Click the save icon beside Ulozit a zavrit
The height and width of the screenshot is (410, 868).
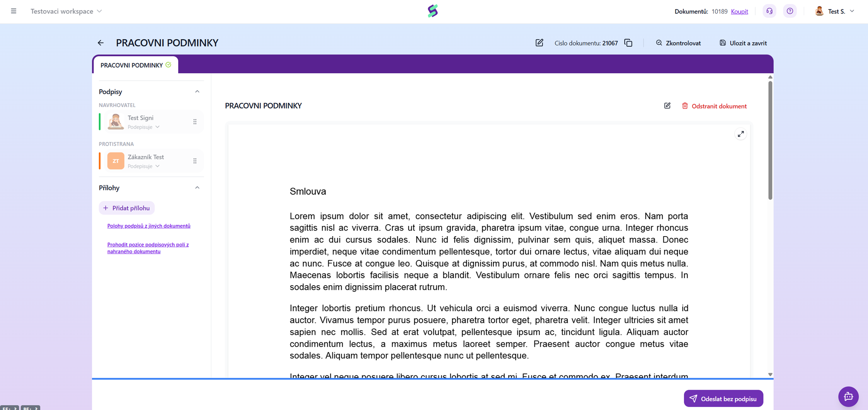(x=723, y=43)
